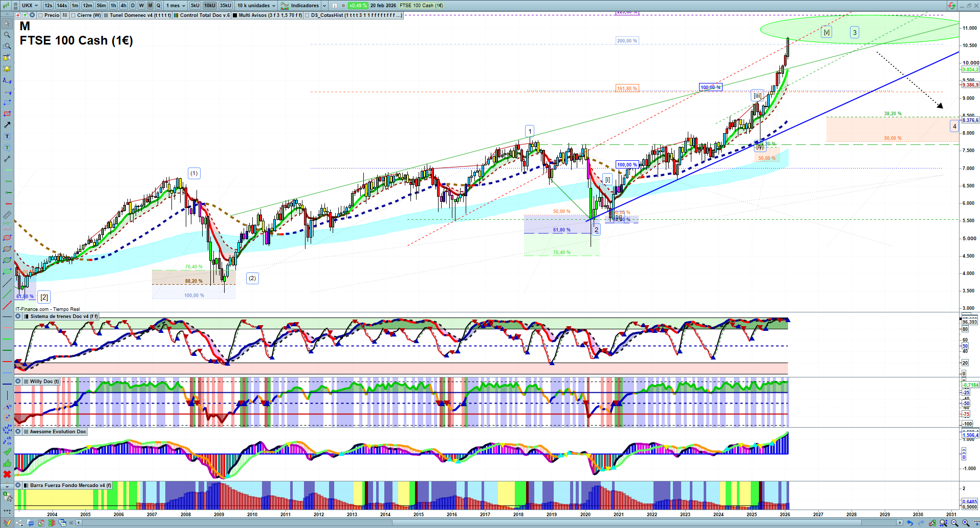Close the Sistema de trenes panel
The width and height of the screenshot is (980, 528).
coord(18,316)
